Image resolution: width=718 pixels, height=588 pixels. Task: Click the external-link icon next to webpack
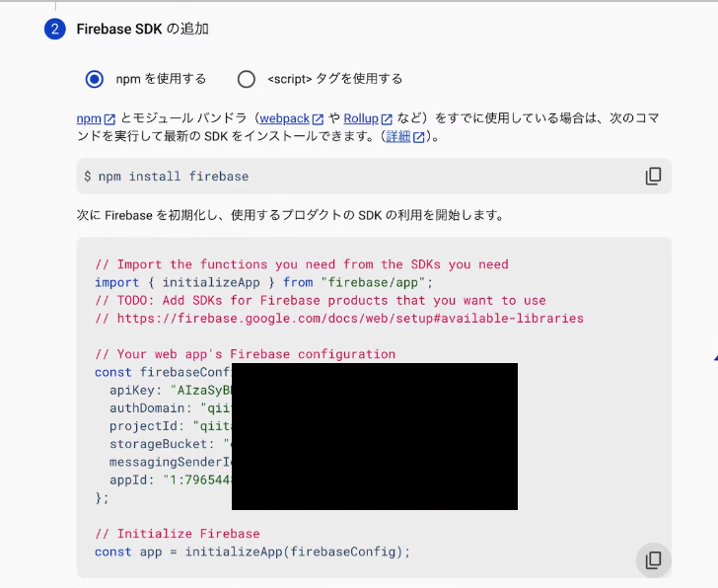tap(318, 119)
